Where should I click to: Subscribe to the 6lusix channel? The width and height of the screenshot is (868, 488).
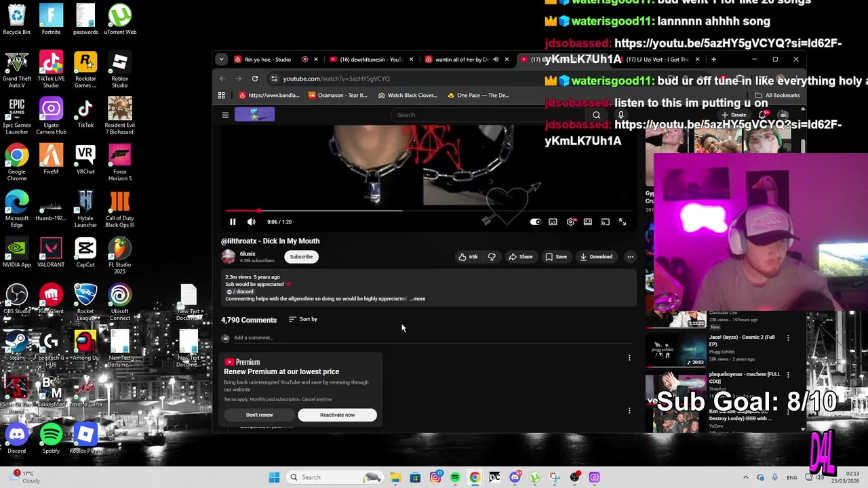point(301,257)
